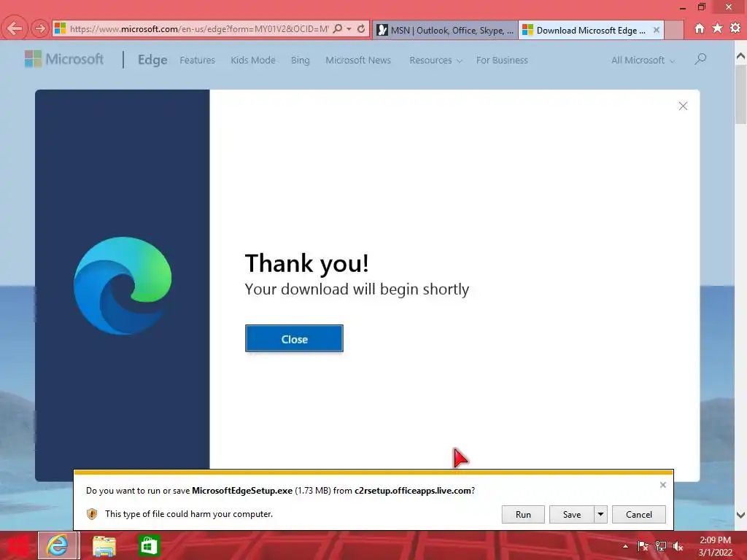
Task: Run the MicrosoftEdgeSetup.exe download
Action: [522, 514]
